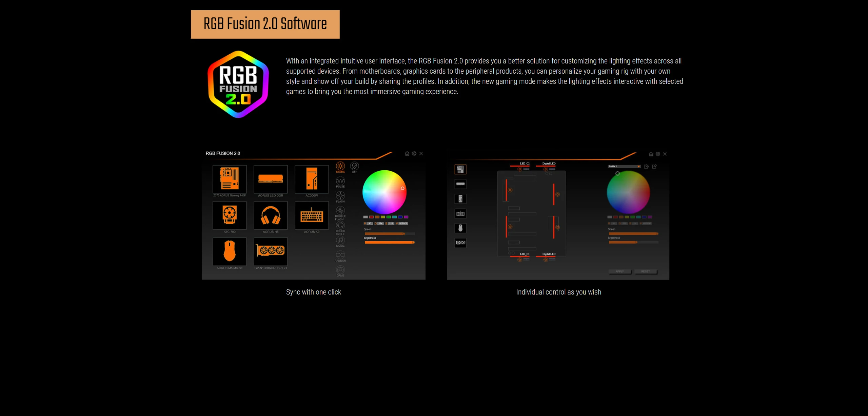Select the purple swatch in the sync window
This screenshot has height=416, width=868.
pos(406,217)
